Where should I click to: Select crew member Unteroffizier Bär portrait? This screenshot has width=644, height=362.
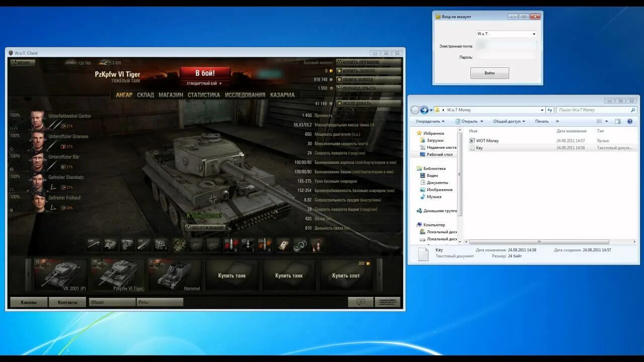click(x=38, y=162)
